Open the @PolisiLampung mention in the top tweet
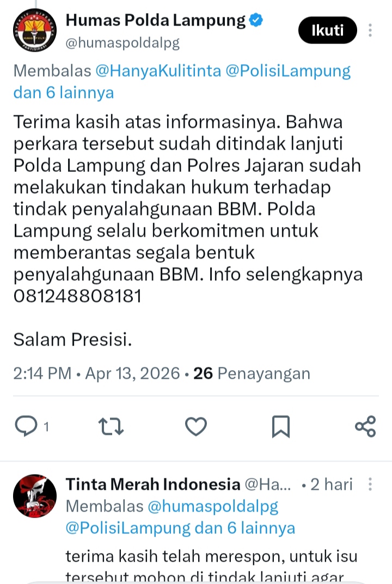 point(288,71)
